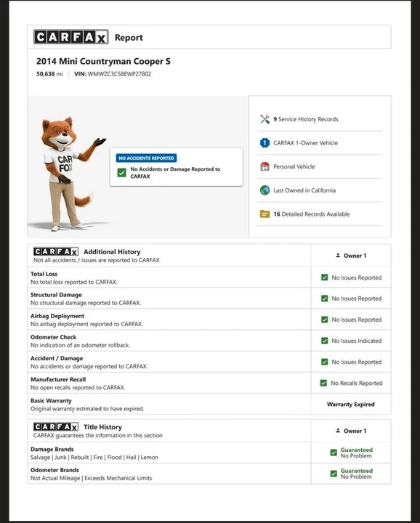Image resolution: width=420 pixels, height=523 pixels.
Task: Click the wrench Service History Records icon
Action: 265,119
